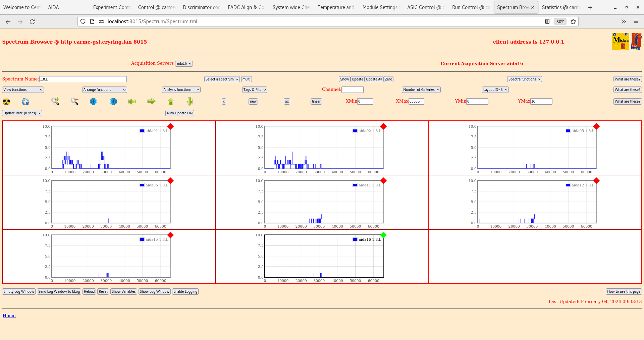Screen dimensions: 644x340
Task: Expand the Acquisition Servers aida16 dropdown
Action: (x=184, y=64)
